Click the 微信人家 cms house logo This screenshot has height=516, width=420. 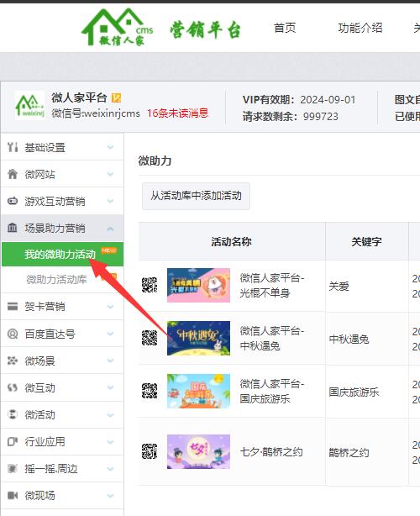click(117, 27)
